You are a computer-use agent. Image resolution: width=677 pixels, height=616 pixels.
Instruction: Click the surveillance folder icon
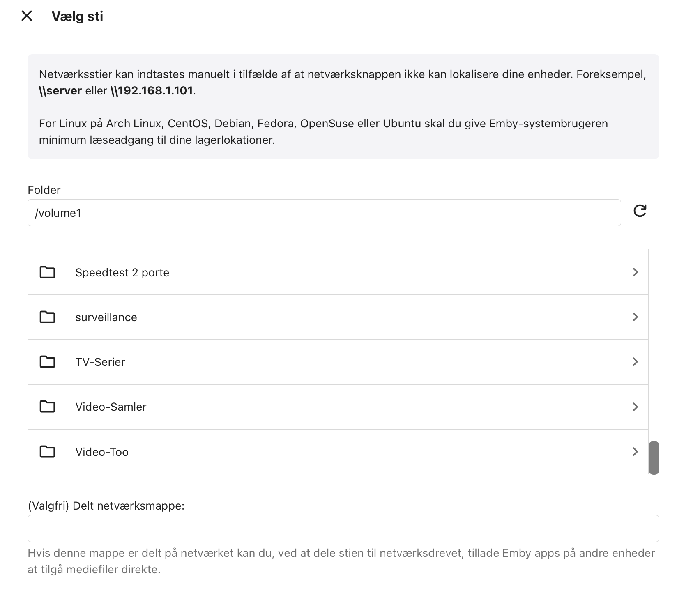[47, 317]
